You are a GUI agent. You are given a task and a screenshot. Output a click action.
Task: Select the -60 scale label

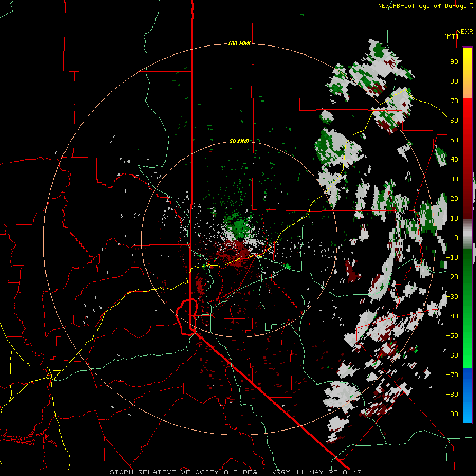tap(452, 355)
